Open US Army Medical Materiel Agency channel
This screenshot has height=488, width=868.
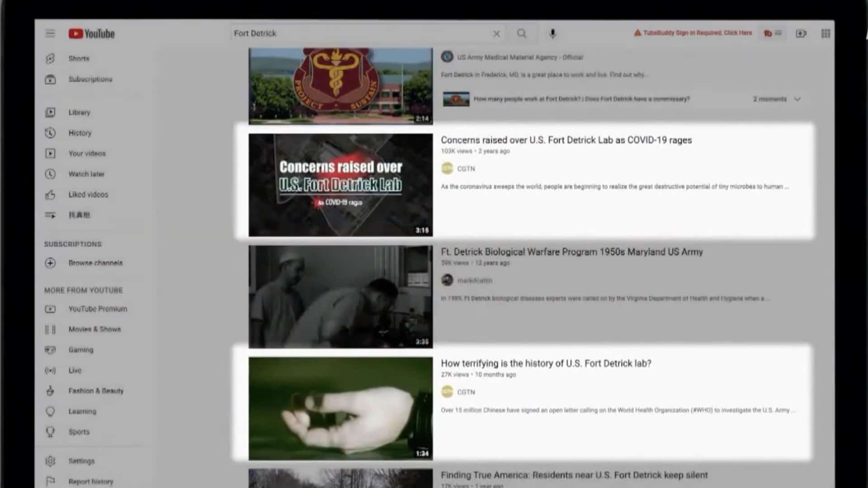coord(520,57)
